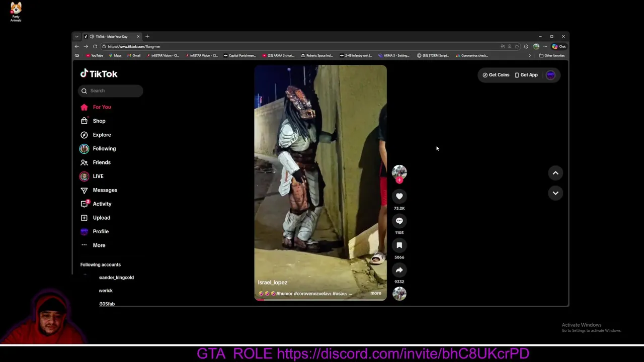
Task: Open the Coronavirus check bookmark
Action: click(472, 55)
